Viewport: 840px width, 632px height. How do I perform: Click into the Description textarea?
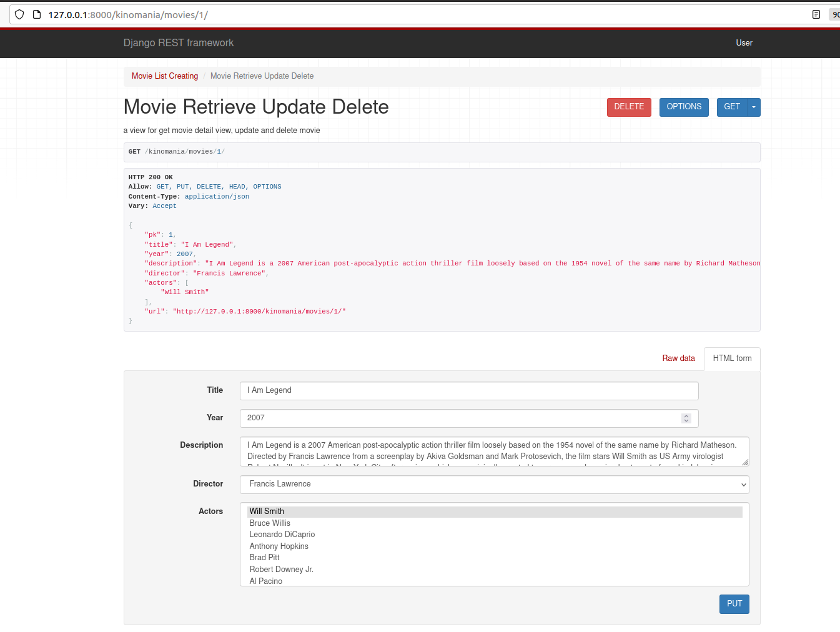coord(494,452)
